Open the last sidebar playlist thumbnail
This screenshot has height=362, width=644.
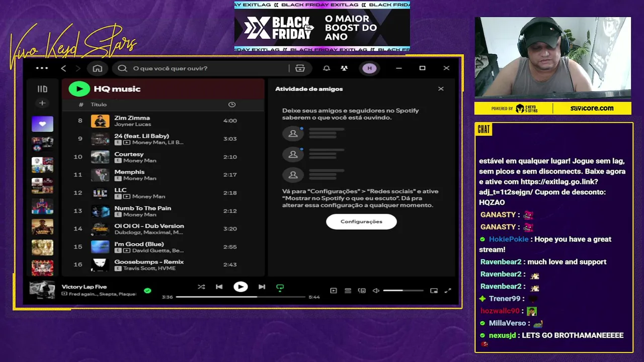(42, 267)
